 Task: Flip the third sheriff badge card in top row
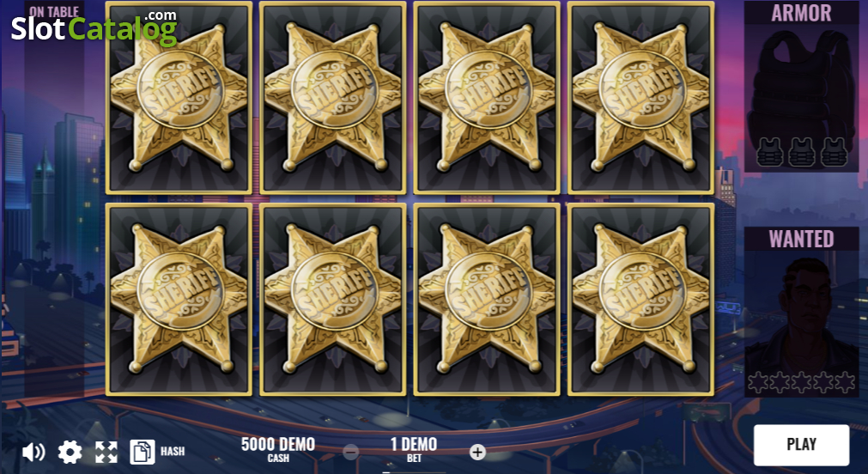[x=487, y=97]
